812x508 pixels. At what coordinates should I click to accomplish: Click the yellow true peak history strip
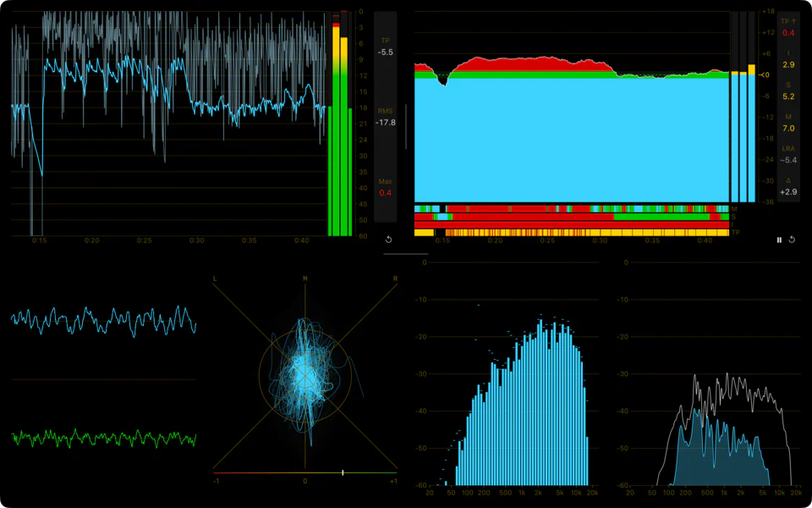[x=572, y=233]
